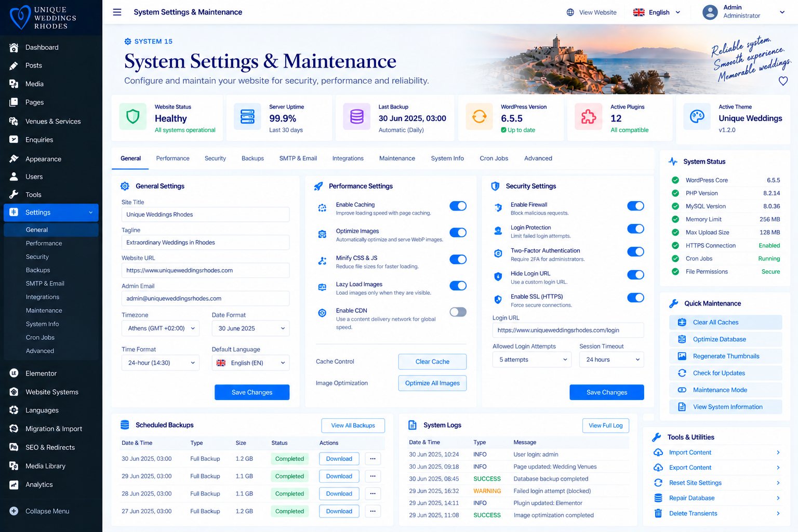The height and width of the screenshot is (532, 798).
Task: Click the Regenerate Thumbnails image icon
Action: click(682, 356)
